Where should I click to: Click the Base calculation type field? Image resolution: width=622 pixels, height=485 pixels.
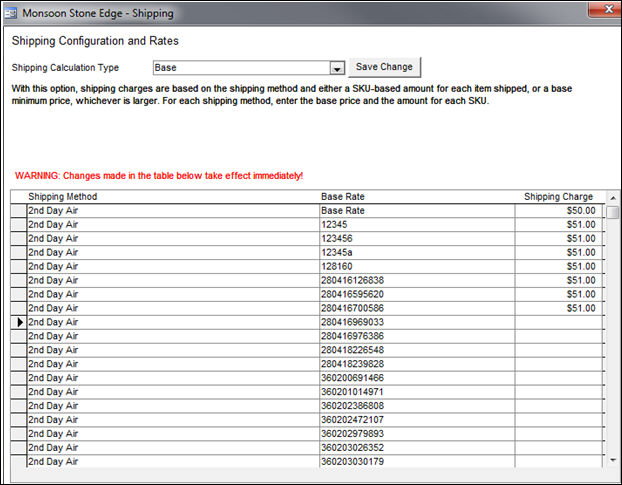[x=240, y=68]
